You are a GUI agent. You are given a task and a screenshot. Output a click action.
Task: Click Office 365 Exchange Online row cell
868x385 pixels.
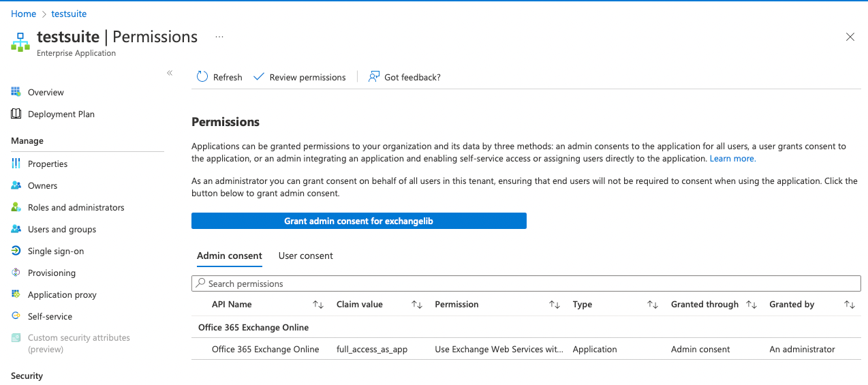(x=266, y=349)
